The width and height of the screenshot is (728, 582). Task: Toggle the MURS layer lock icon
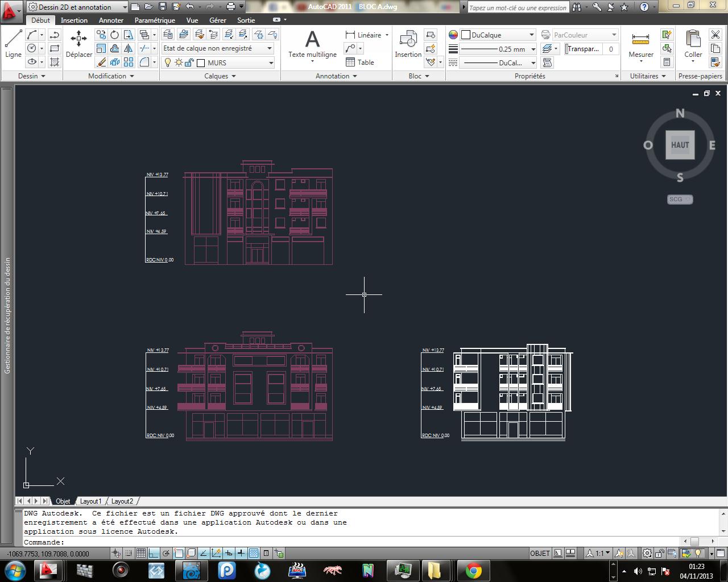189,63
